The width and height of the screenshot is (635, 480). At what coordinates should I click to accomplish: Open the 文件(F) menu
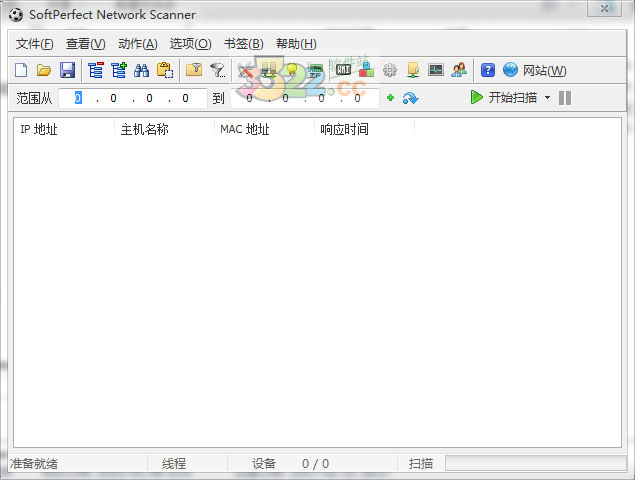pyautogui.click(x=35, y=44)
